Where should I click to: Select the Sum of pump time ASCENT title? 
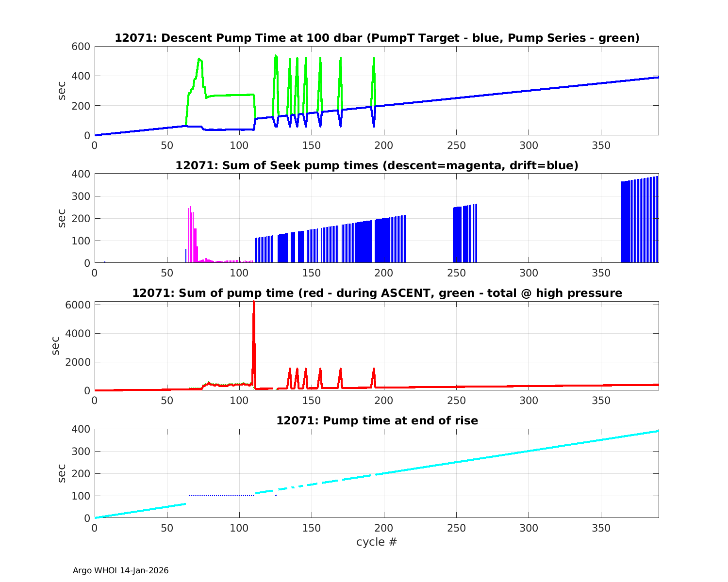pyautogui.click(x=377, y=293)
